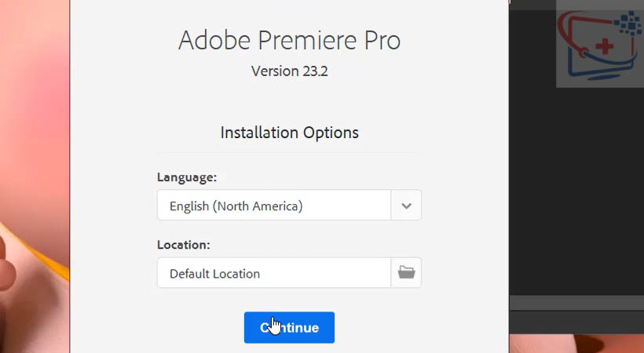
Task: Click the Adobe Premiere Pro title text
Action: [289, 40]
